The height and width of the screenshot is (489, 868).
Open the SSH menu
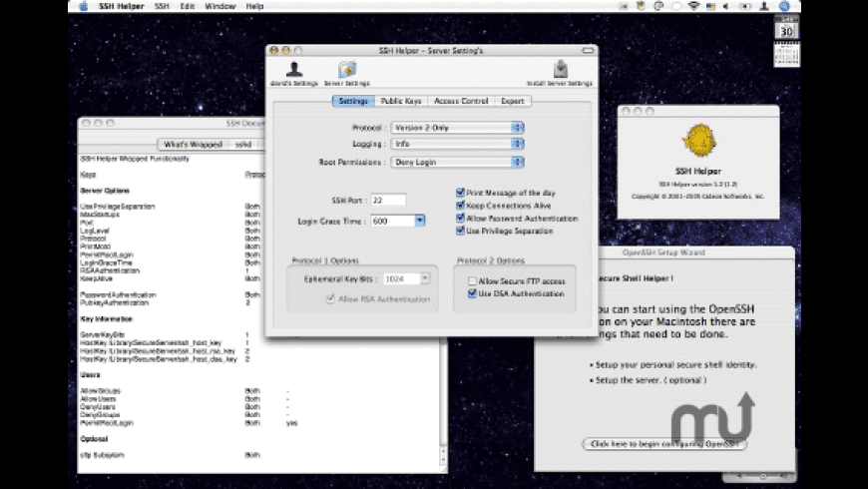point(162,6)
